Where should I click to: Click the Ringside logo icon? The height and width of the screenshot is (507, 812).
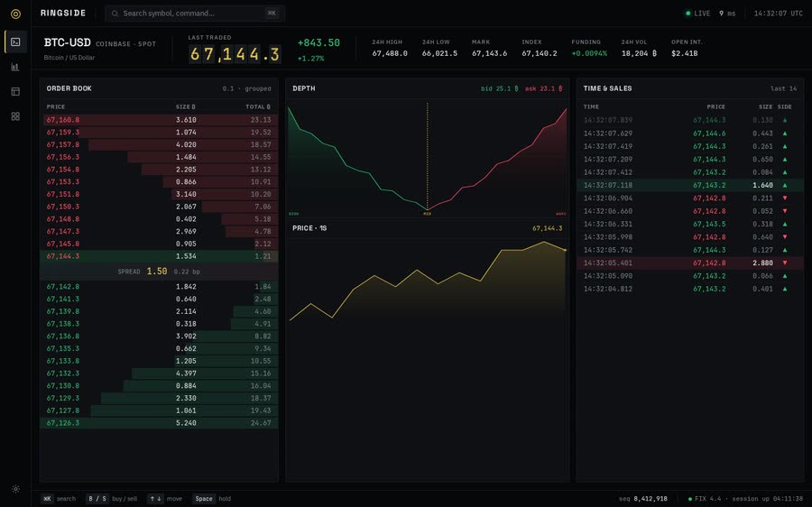coord(15,14)
